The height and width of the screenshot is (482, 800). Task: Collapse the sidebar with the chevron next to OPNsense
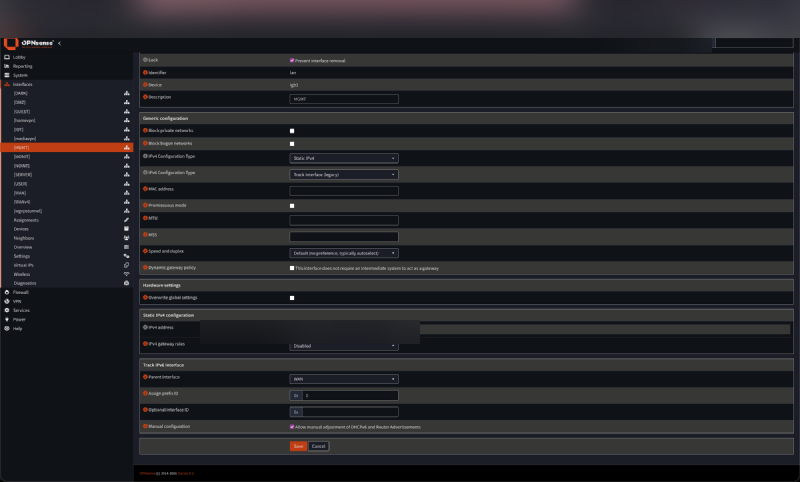point(60,43)
